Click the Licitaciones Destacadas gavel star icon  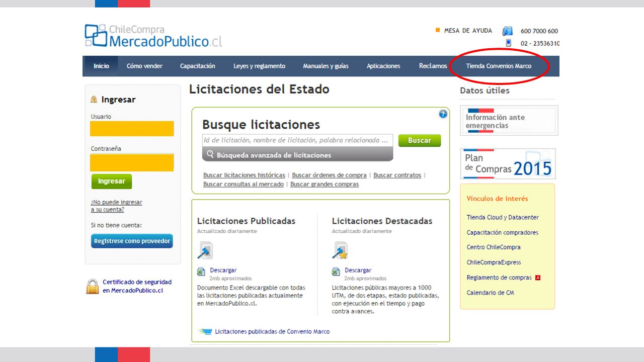(x=340, y=250)
